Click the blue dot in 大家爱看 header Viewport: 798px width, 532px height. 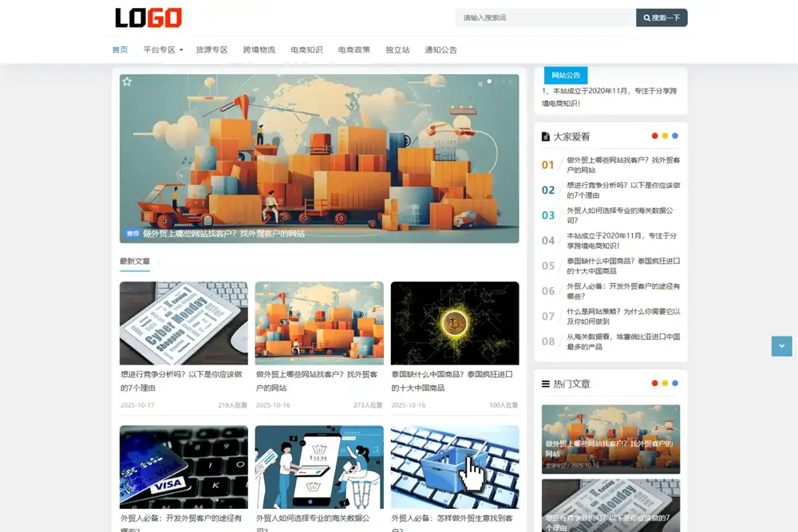point(675,136)
